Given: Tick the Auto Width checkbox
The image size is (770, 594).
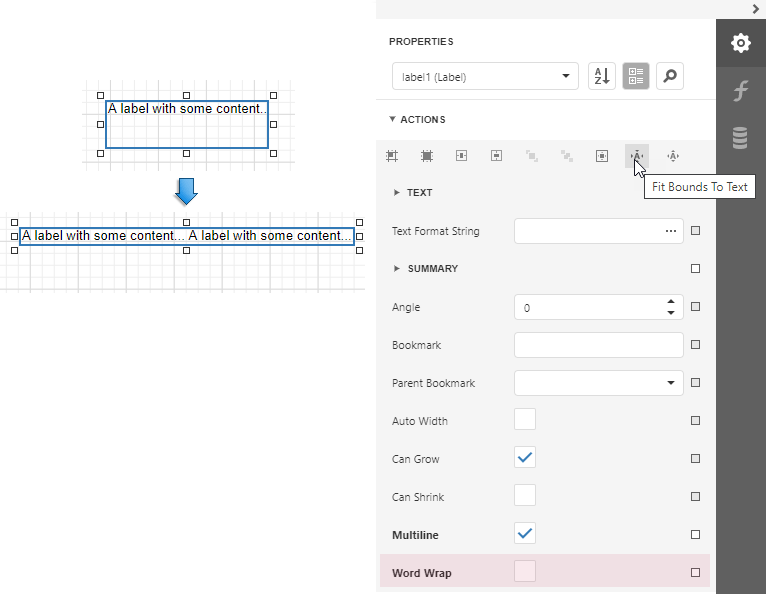Looking at the screenshot, I should click(x=525, y=420).
